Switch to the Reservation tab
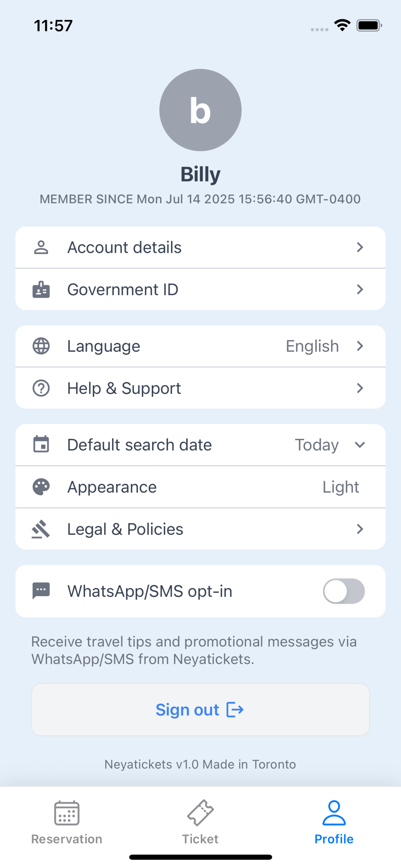Screen dimensions: 401x868 coord(67,821)
